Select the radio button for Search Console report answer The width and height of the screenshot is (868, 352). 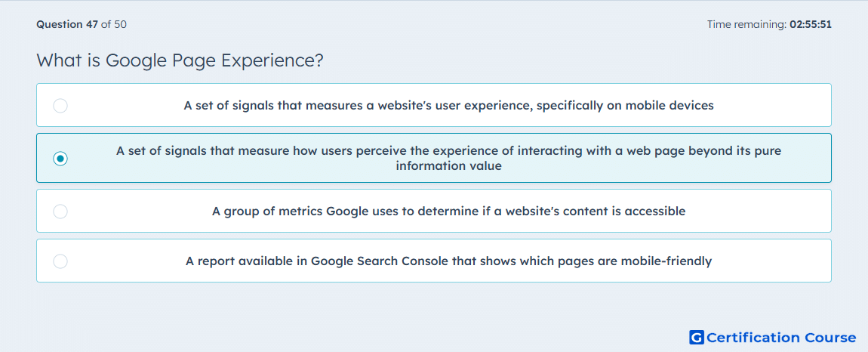point(60,261)
